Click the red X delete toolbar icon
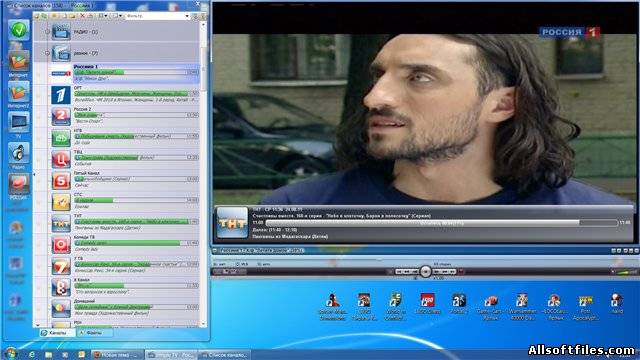Screen dimensions: 640x360 tap(82, 16)
